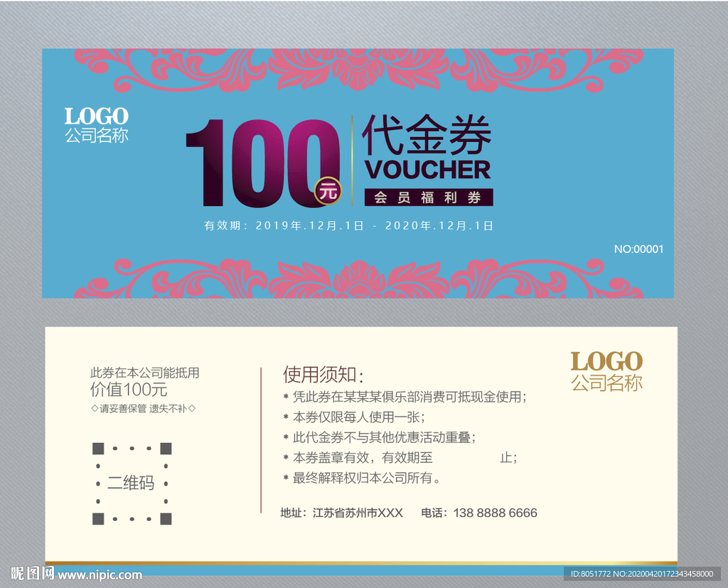Open the www.nipic.com link
728x588 pixels.
tap(100, 575)
